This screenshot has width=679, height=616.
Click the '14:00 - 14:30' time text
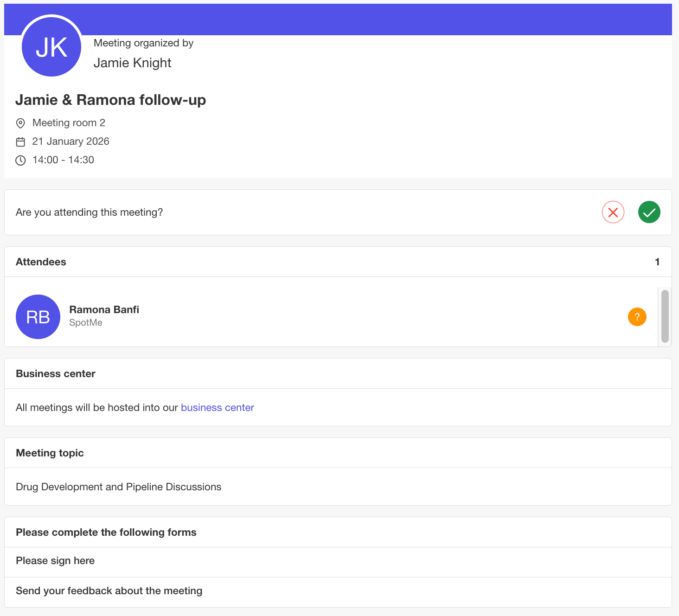(x=63, y=160)
